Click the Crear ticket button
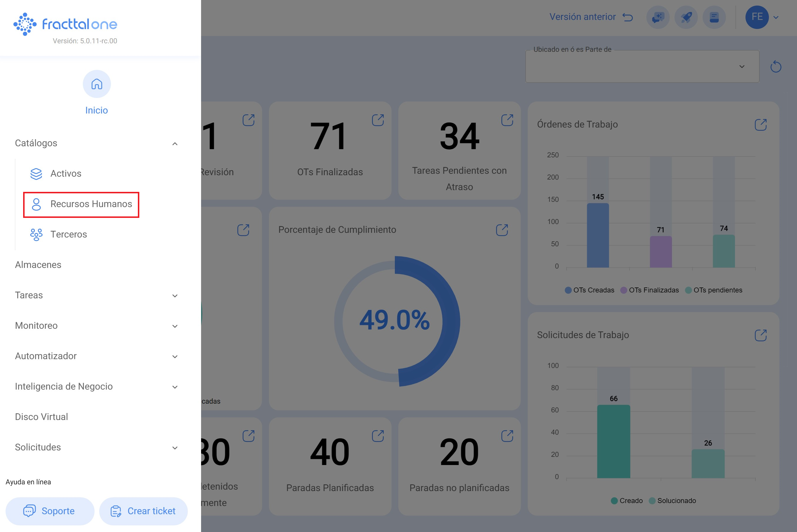Image resolution: width=797 pixels, height=532 pixels. click(x=143, y=511)
